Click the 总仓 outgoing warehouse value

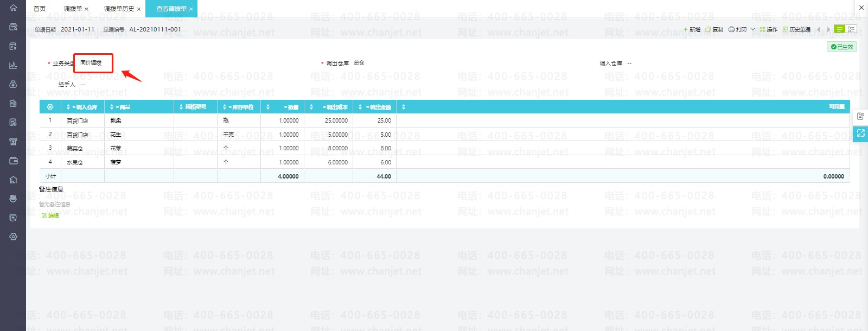pyautogui.click(x=359, y=63)
